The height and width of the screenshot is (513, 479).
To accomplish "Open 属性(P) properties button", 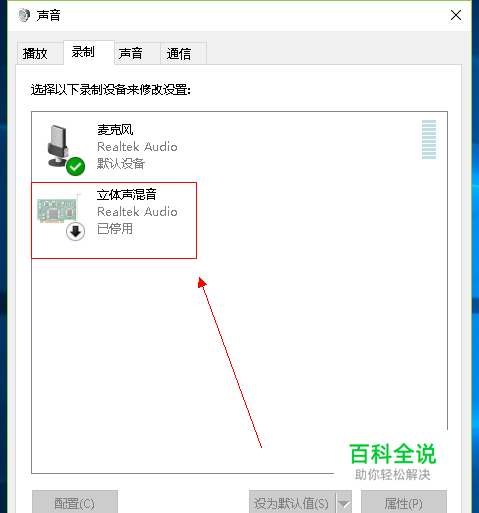I will tap(404, 503).
